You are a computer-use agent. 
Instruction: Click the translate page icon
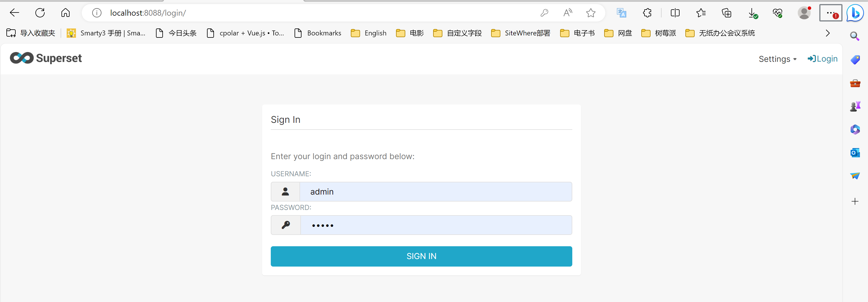(x=621, y=13)
